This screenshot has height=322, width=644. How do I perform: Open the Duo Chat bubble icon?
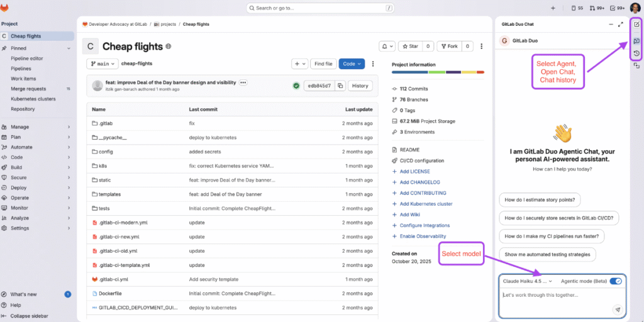coord(636,41)
